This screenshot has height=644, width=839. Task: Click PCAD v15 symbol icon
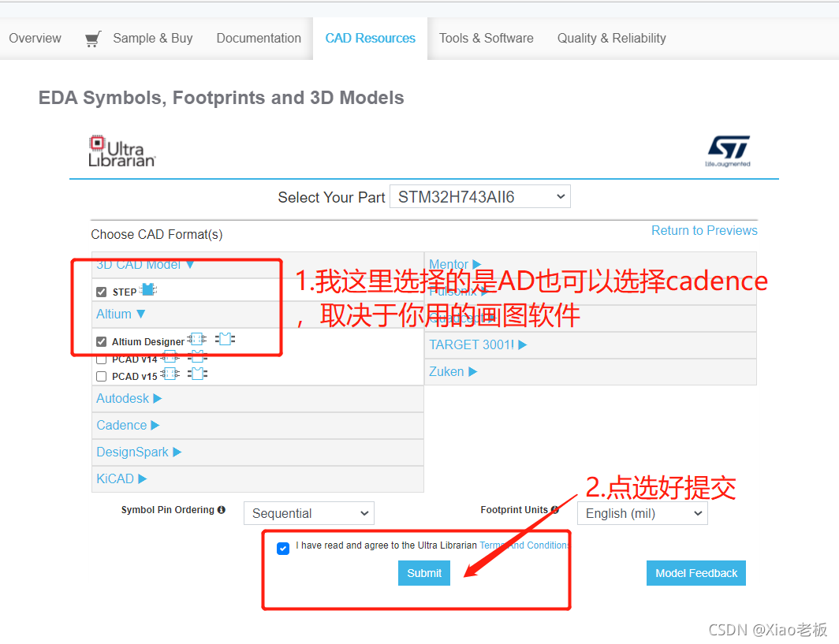pos(170,374)
